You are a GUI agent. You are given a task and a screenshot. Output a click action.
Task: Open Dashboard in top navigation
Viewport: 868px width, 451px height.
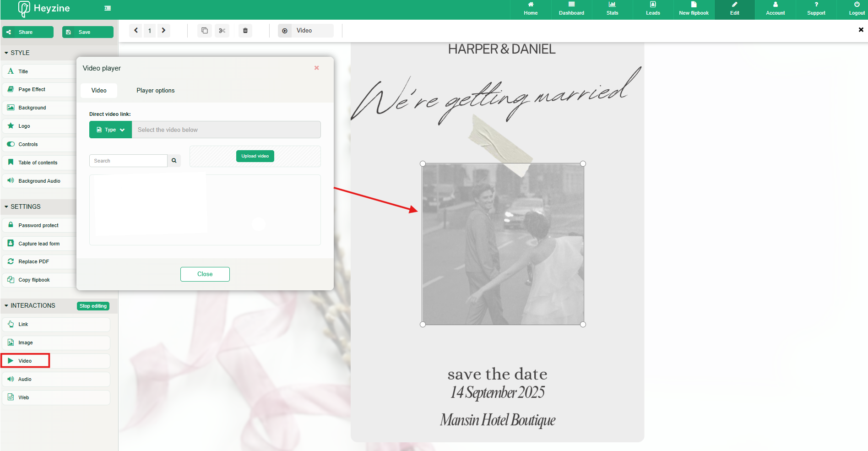click(571, 9)
